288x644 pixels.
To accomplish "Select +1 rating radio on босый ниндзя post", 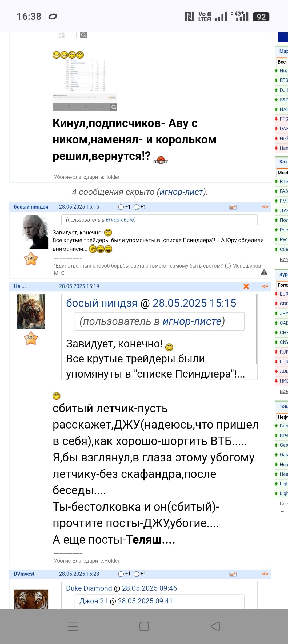I will click(x=136, y=207).
